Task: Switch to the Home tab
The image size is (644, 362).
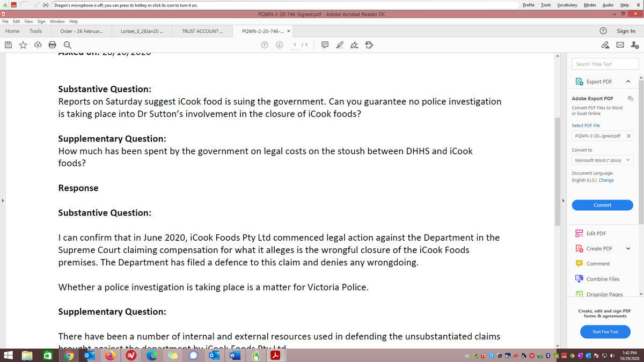Action: (12, 31)
